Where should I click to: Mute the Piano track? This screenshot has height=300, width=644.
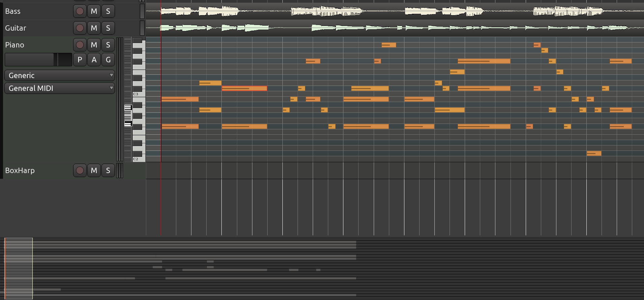[x=94, y=45]
